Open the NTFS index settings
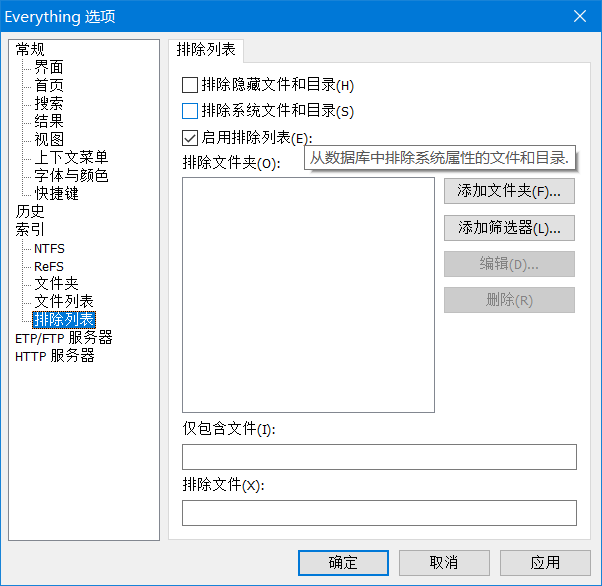 coord(49,248)
